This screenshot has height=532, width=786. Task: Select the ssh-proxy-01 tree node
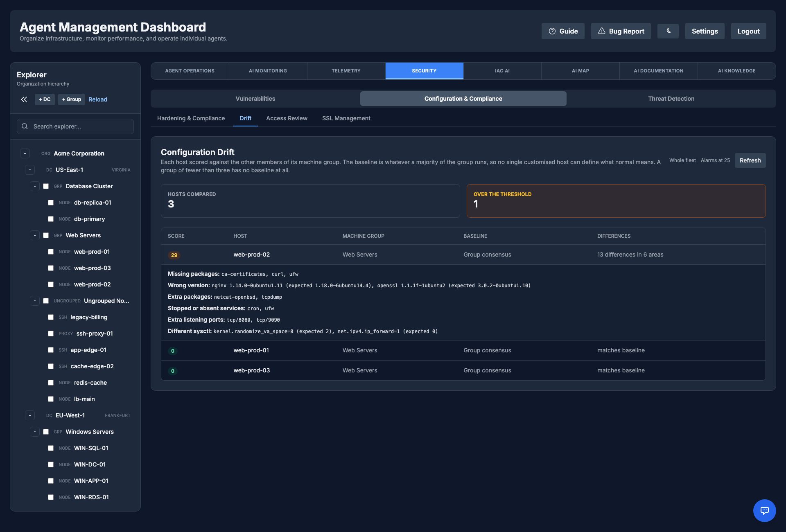point(95,334)
